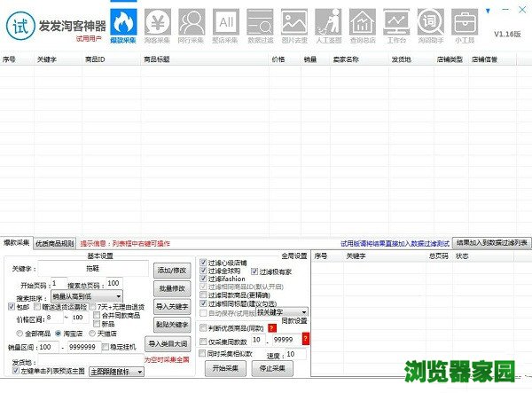532x393 pixels.
Task: Click the 开始采集 button
Action: 223,365
